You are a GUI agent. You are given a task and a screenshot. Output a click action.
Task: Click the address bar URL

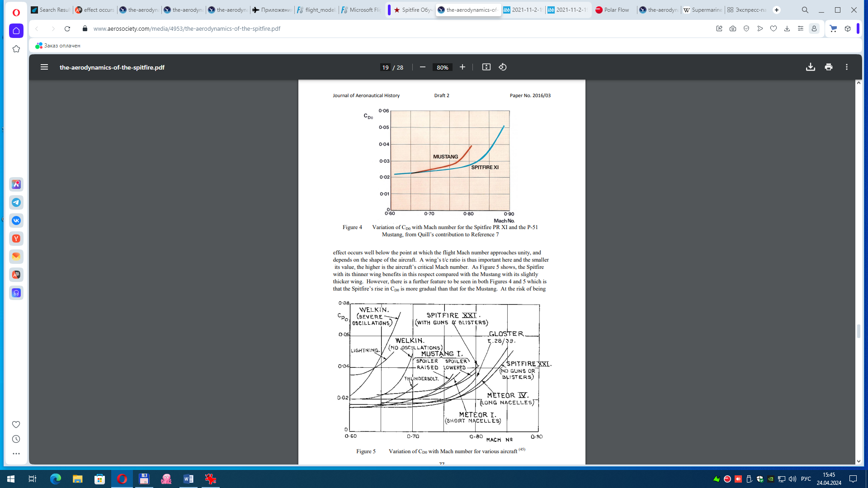[187, 28]
